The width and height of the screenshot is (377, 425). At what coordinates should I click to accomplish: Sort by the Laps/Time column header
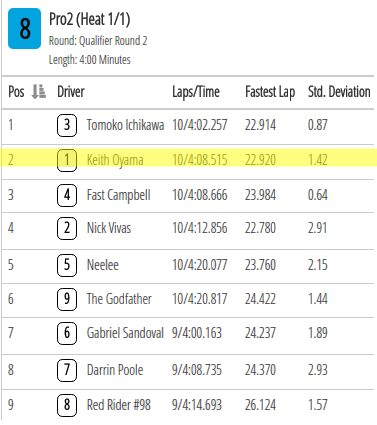pos(196,92)
